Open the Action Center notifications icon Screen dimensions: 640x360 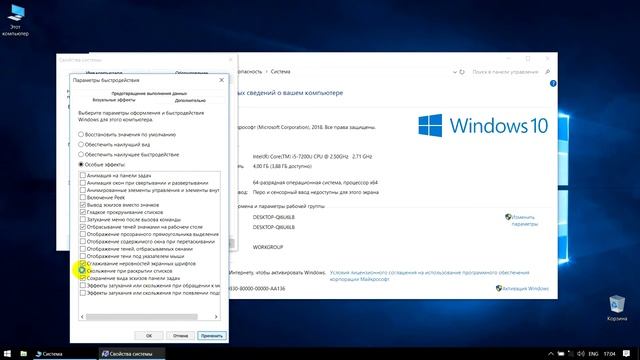(627, 353)
